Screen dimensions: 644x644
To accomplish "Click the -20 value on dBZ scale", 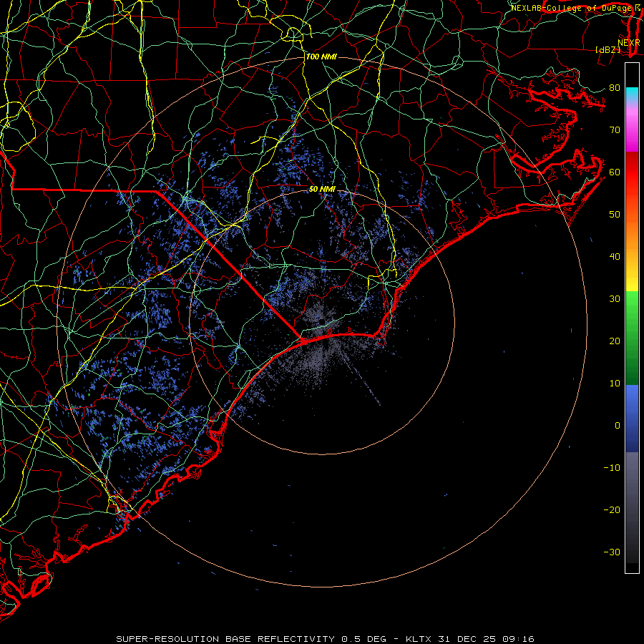I will coord(612,509).
